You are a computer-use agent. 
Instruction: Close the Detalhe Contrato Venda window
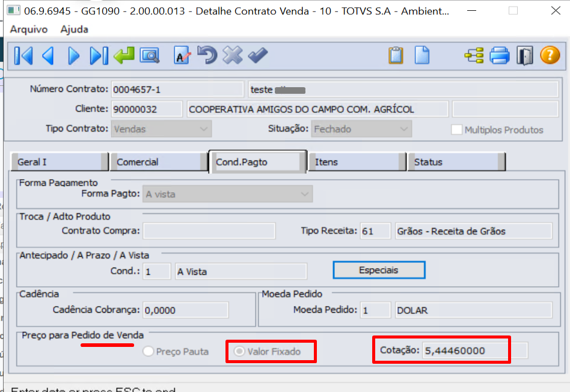click(556, 11)
